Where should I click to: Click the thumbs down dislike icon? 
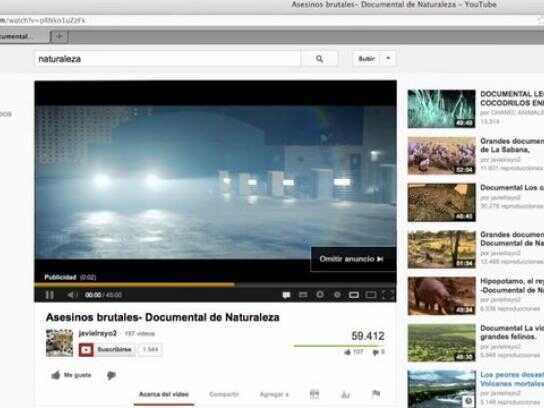coord(111,375)
